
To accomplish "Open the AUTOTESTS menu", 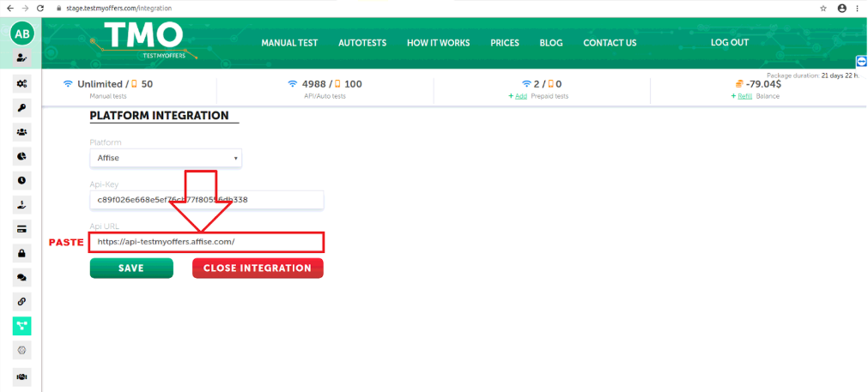I will (x=362, y=43).
